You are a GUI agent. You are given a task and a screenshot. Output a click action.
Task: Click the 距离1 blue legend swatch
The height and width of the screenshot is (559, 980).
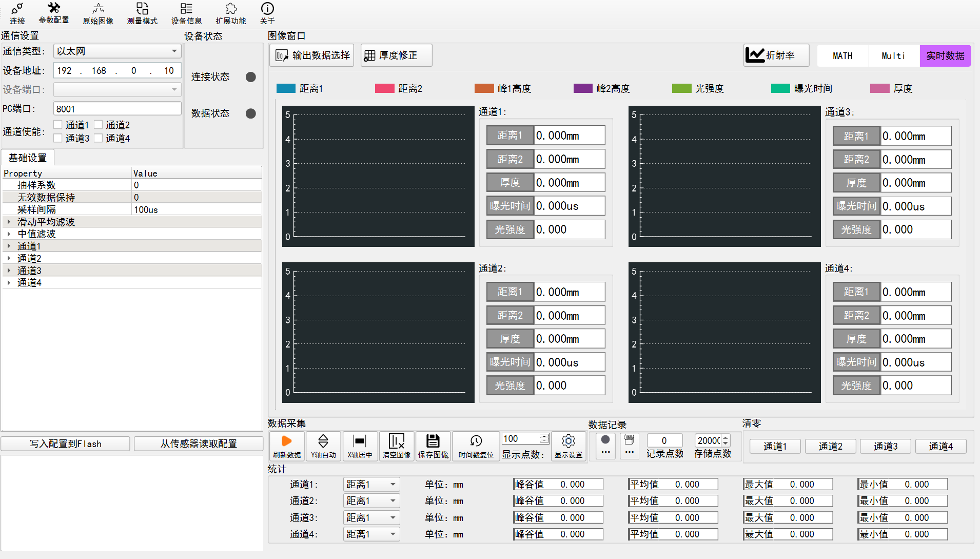tap(286, 88)
